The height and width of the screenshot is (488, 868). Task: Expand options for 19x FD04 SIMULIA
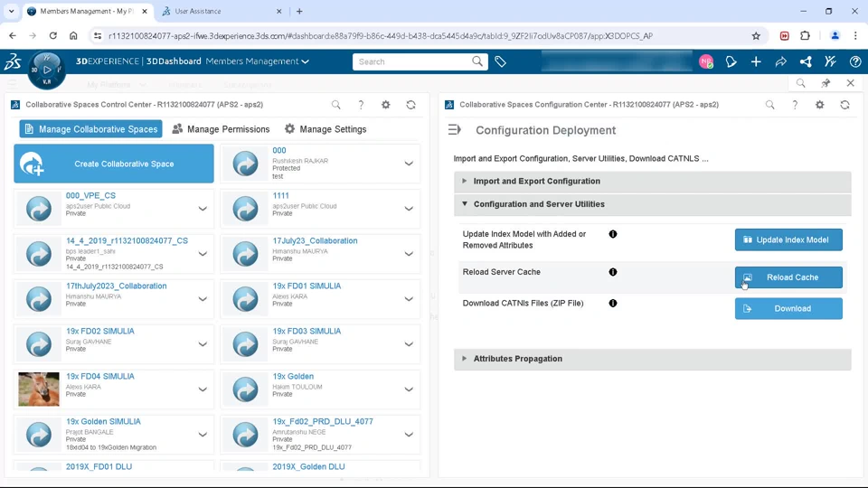click(203, 389)
